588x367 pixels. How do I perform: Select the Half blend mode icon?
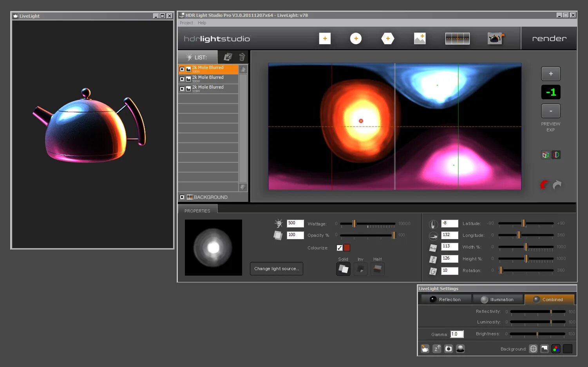click(378, 269)
